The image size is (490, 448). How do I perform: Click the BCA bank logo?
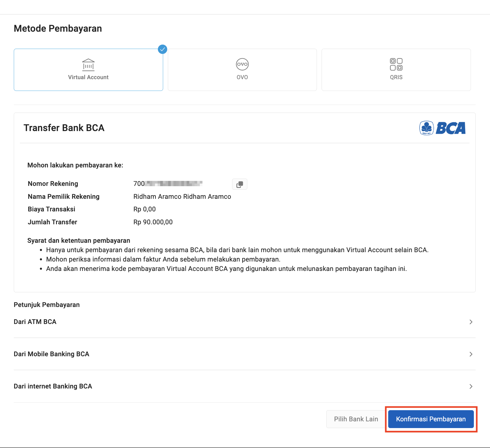click(442, 128)
